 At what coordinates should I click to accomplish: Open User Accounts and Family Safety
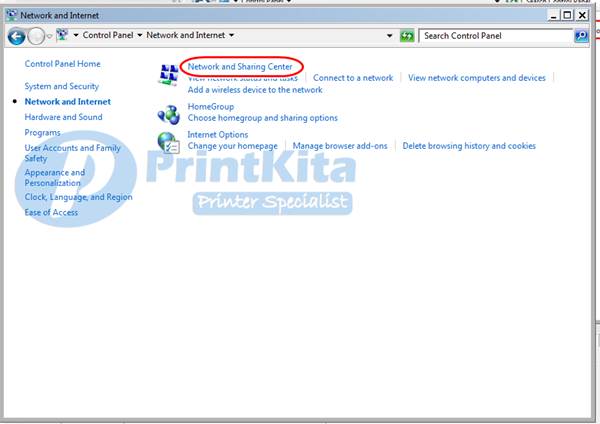point(72,153)
